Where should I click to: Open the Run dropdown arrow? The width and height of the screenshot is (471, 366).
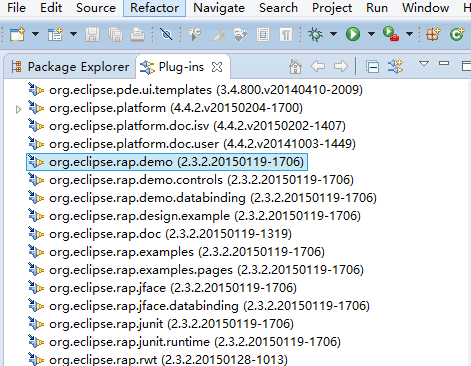click(371, 34)
